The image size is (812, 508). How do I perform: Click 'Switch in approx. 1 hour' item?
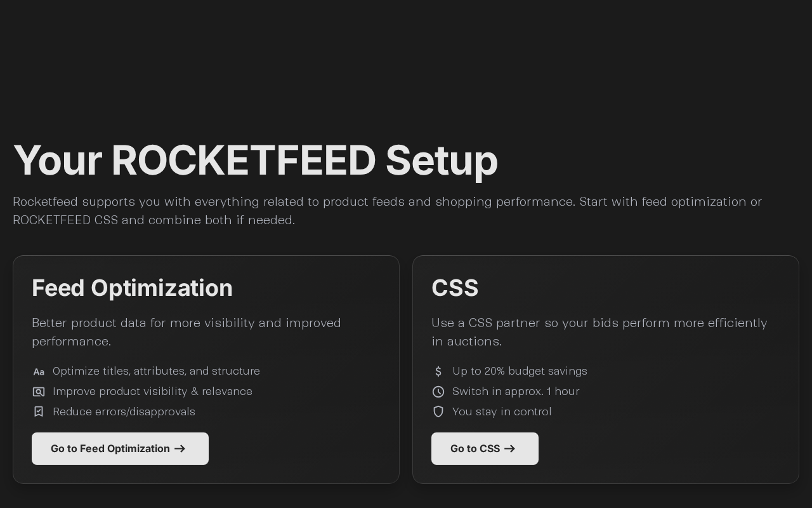[516, 391]
